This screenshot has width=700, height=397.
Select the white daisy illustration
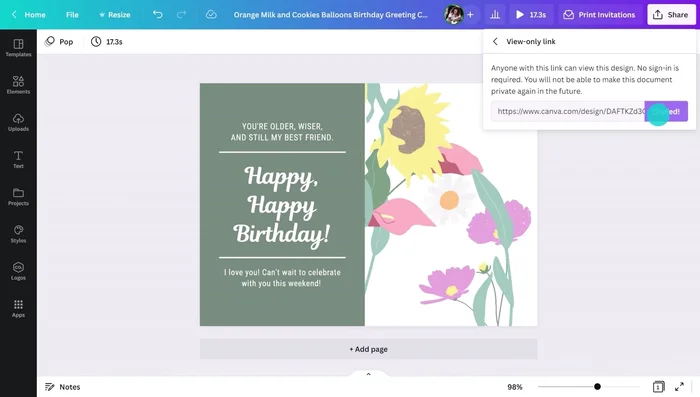coord(449,200)
